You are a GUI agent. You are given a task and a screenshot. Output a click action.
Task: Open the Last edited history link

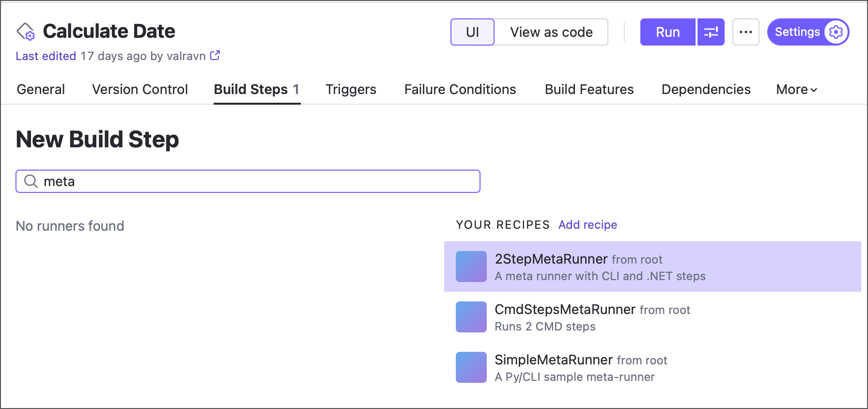click(x=46, y=56)
